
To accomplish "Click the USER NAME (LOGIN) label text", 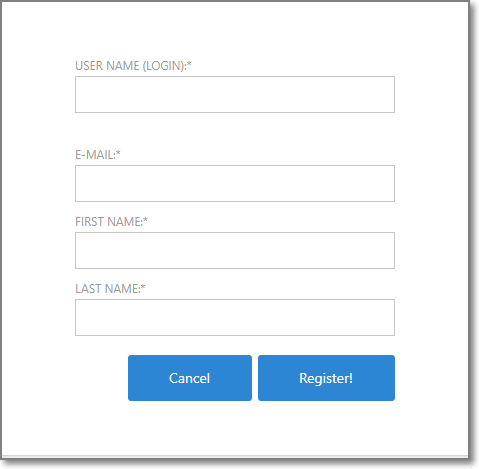I will pyautogui.click(x=130, y=66).
